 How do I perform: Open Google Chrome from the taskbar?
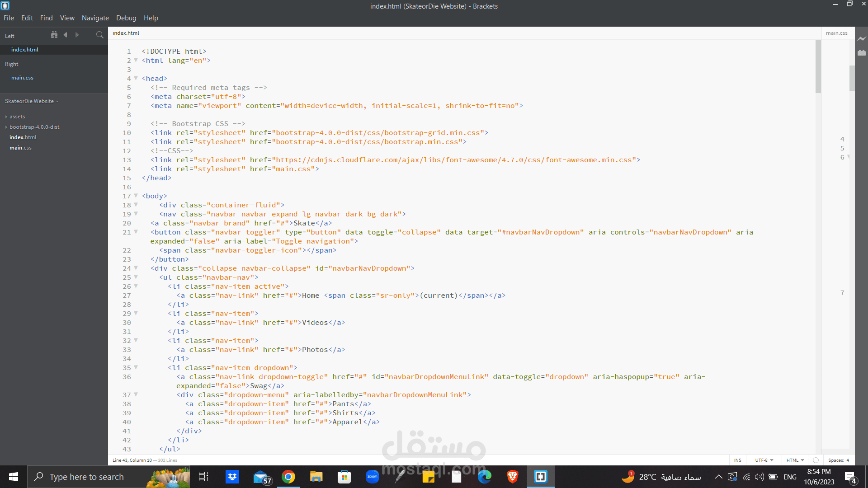[x=288, y=477]
